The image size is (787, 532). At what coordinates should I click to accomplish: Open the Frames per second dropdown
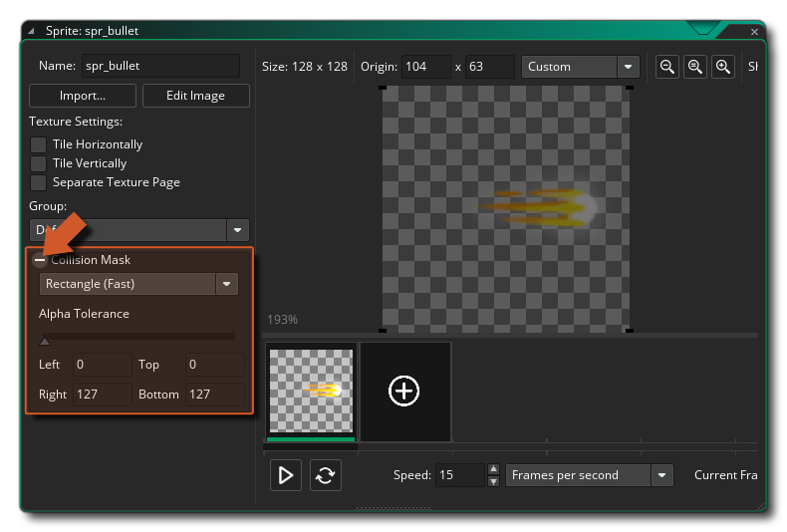[662, 475]
